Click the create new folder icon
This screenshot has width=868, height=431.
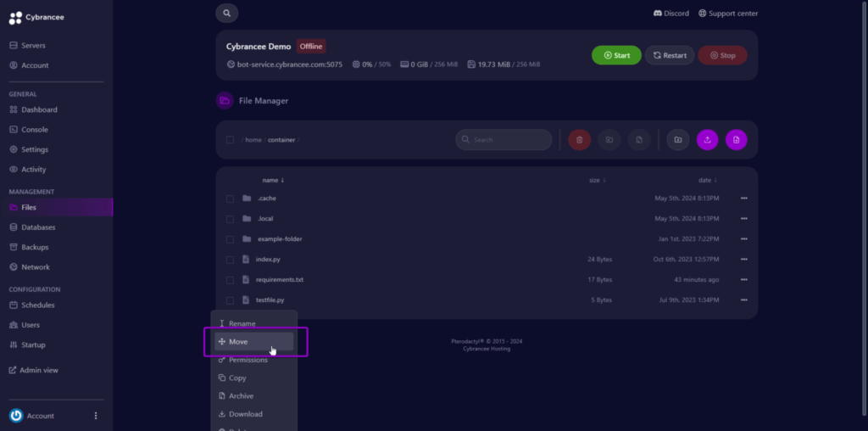point(677,140)
